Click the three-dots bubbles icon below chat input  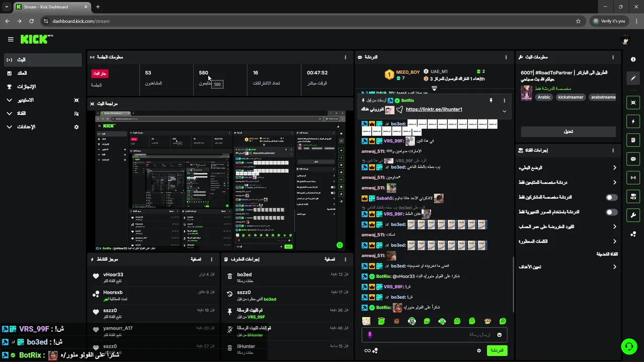375,350
